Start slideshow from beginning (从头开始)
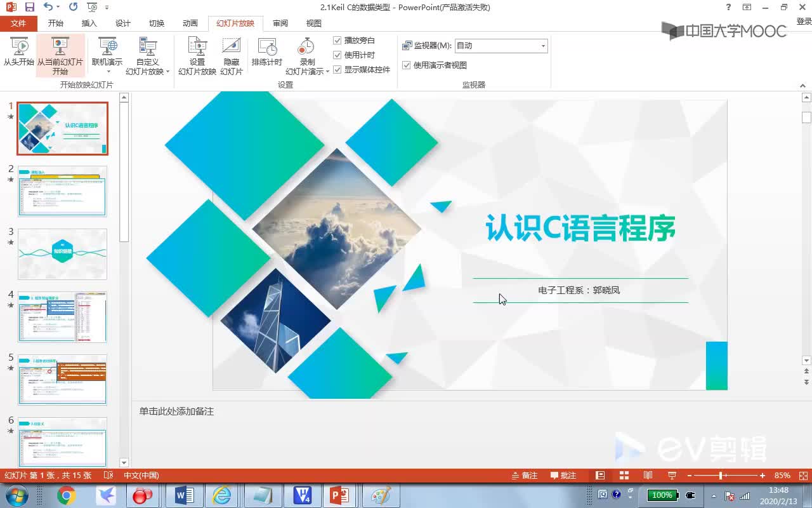The width and height of the screenshot is (812, 508). click(x=19, y=53)
